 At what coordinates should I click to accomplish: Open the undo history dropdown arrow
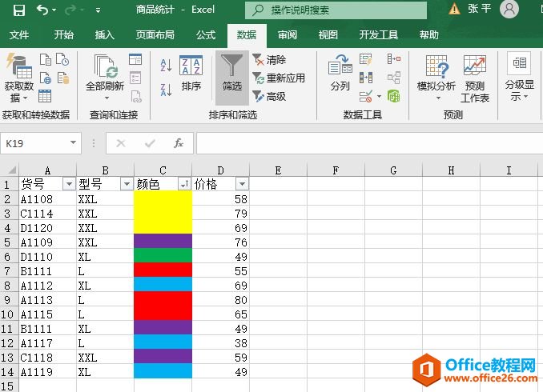[54, 10]
